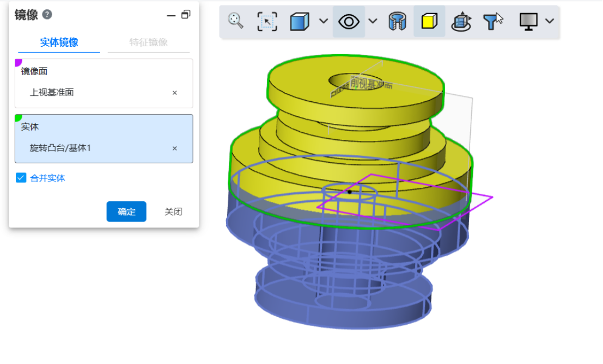
Task: Click the blue cube view orientation icon
Action: point(300,21)
